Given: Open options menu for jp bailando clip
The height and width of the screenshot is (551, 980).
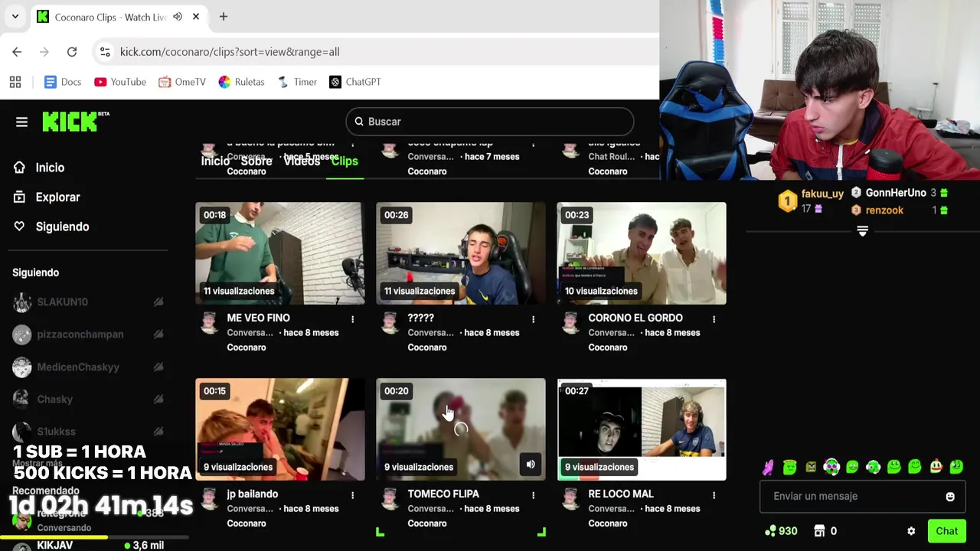Looking at the screenshot, I should [353, 495].
